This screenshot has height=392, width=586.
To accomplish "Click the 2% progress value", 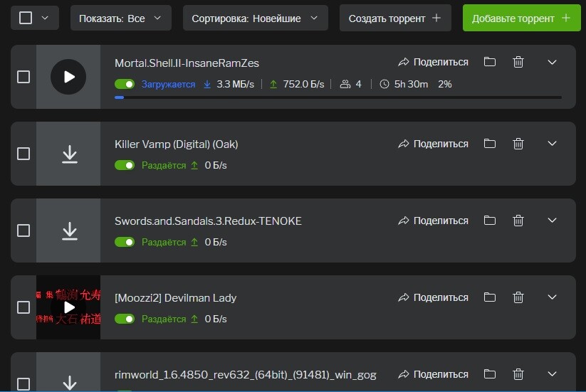I will 445,85.
